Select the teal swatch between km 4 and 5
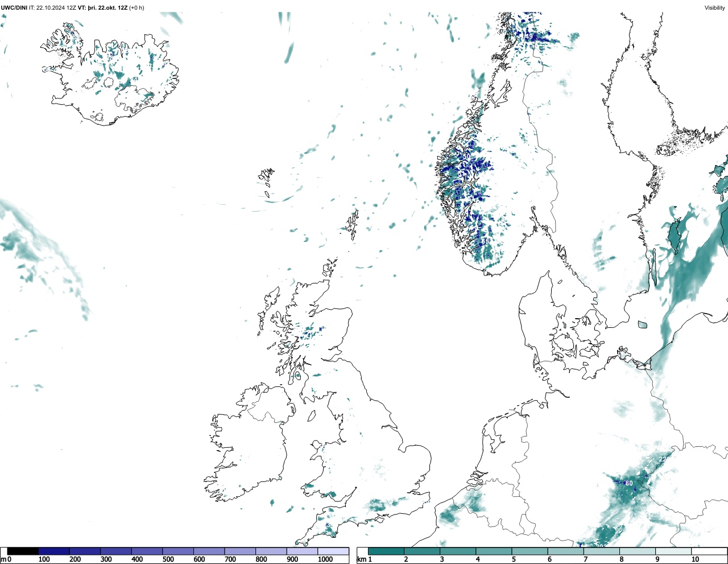The image size is (728, 564). point(494,551)
